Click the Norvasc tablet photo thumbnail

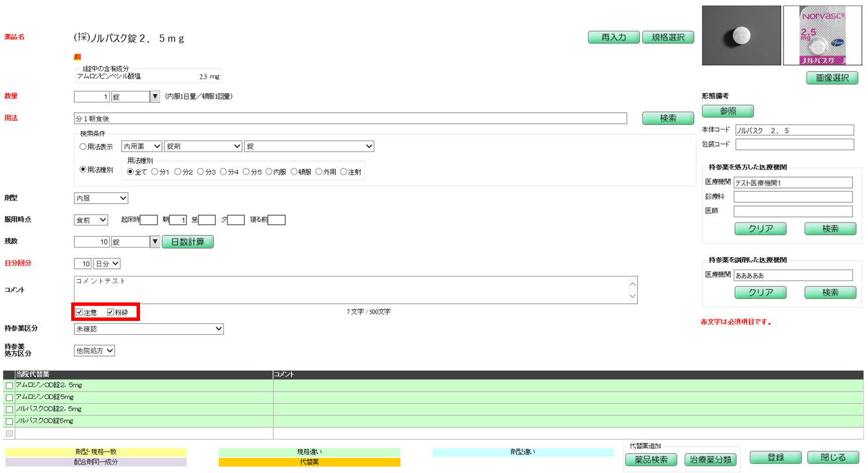click(741, 36)
